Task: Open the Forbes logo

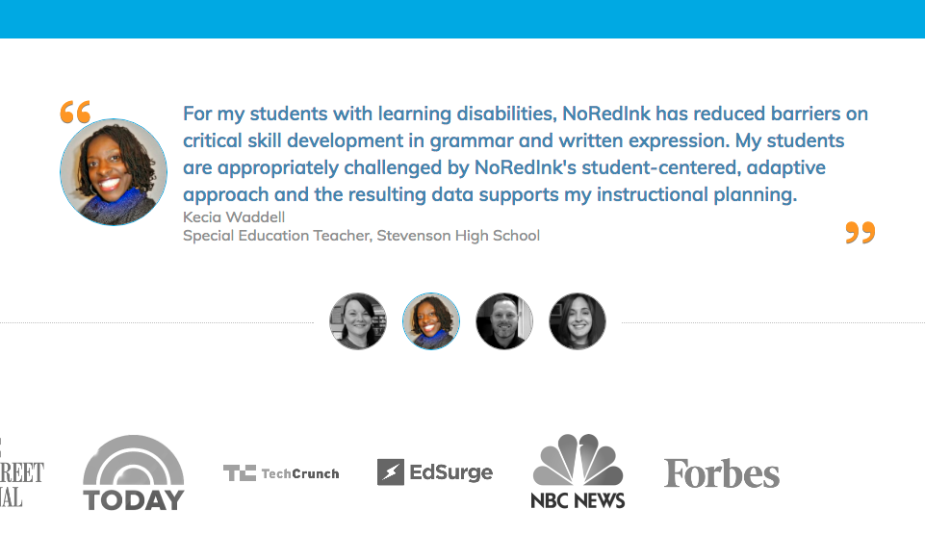Action: (x=721, y=472)
